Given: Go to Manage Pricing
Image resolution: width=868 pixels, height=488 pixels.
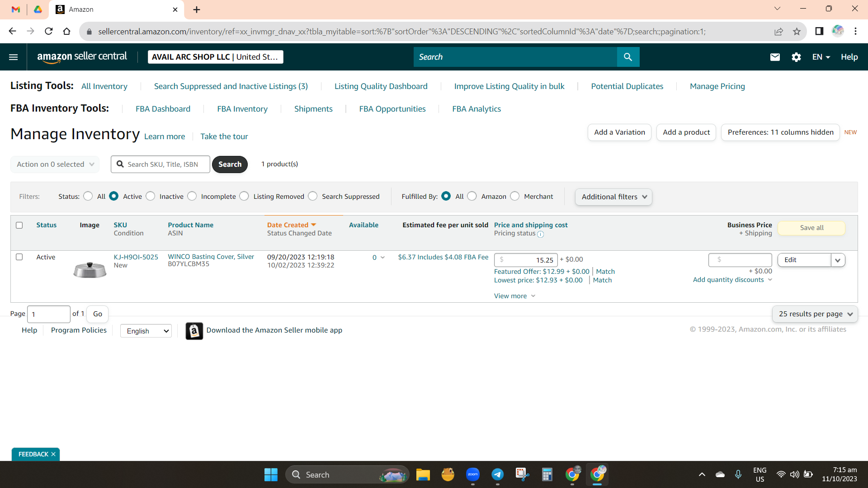Looking at the screenshot, I should pos(717,86).
